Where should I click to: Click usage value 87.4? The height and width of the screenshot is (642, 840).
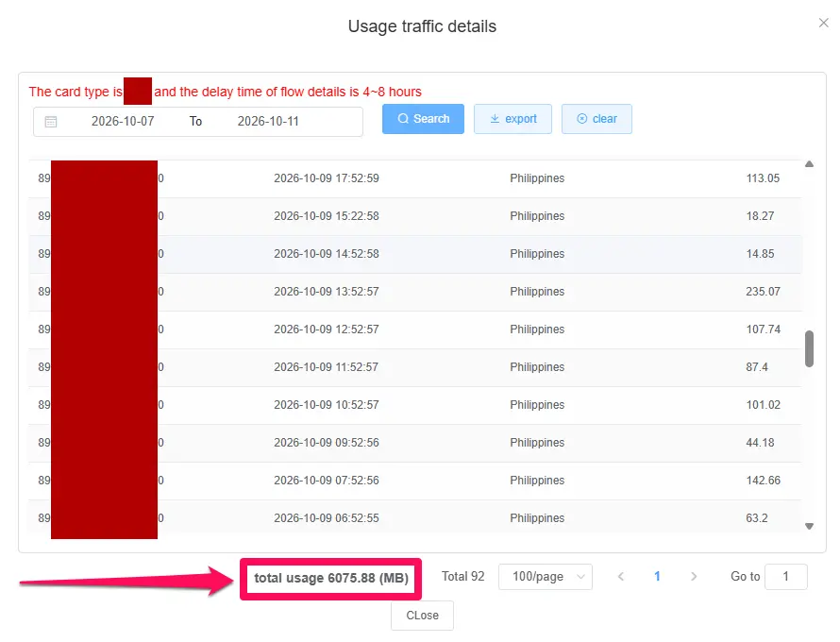pos(757,367)
